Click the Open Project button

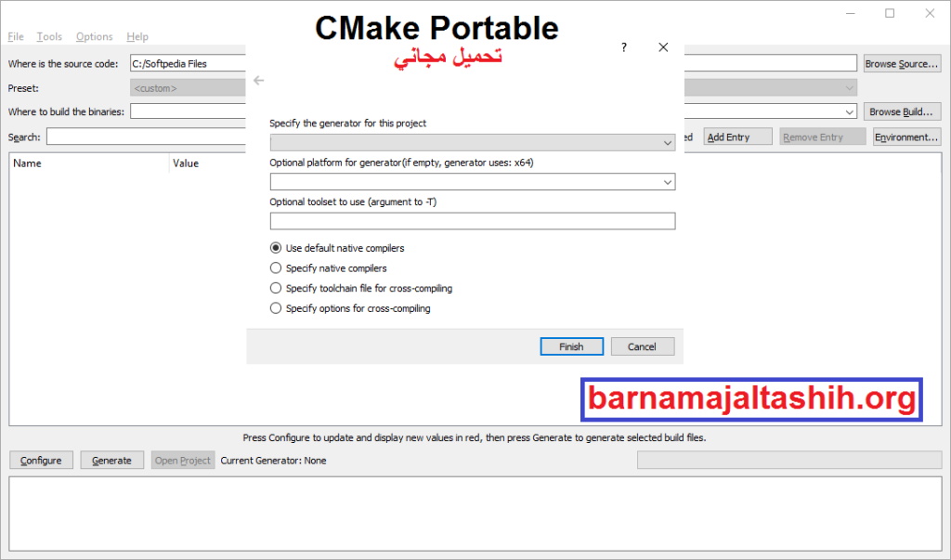183,461
